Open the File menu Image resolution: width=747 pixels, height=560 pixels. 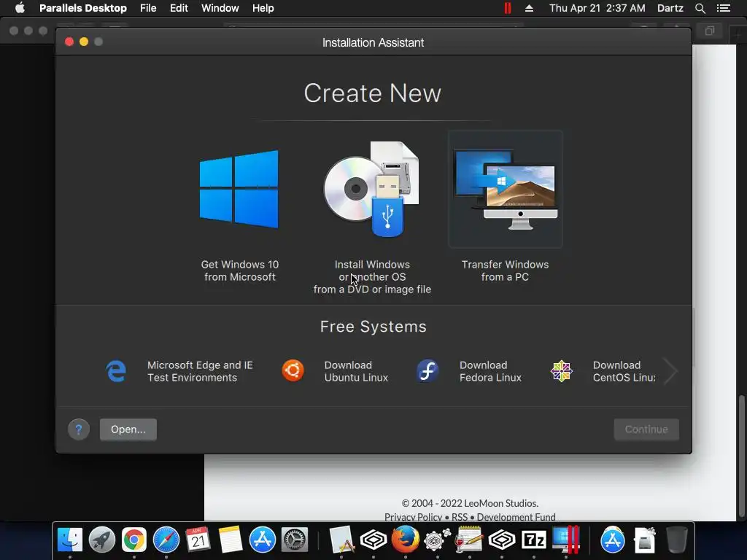coord(148,8)
